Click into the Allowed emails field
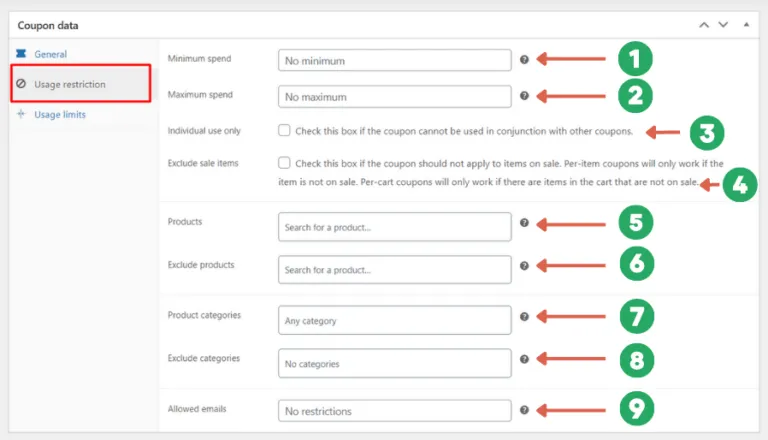This screenshot has width=768, height=440. pos(395,410)
